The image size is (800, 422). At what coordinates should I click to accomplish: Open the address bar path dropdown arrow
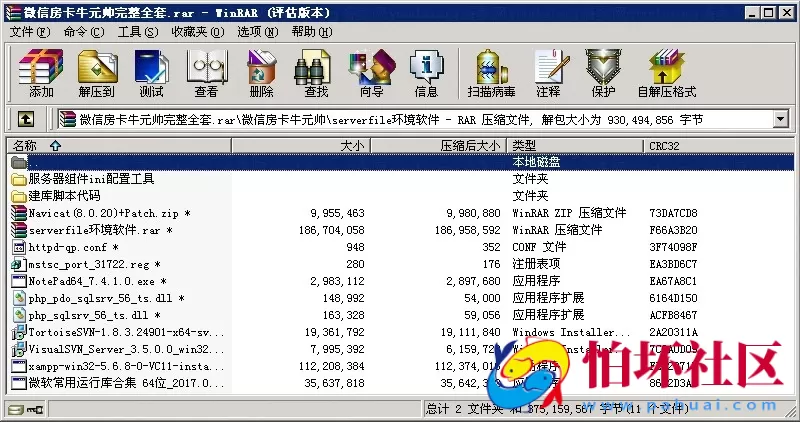[780, 119]
